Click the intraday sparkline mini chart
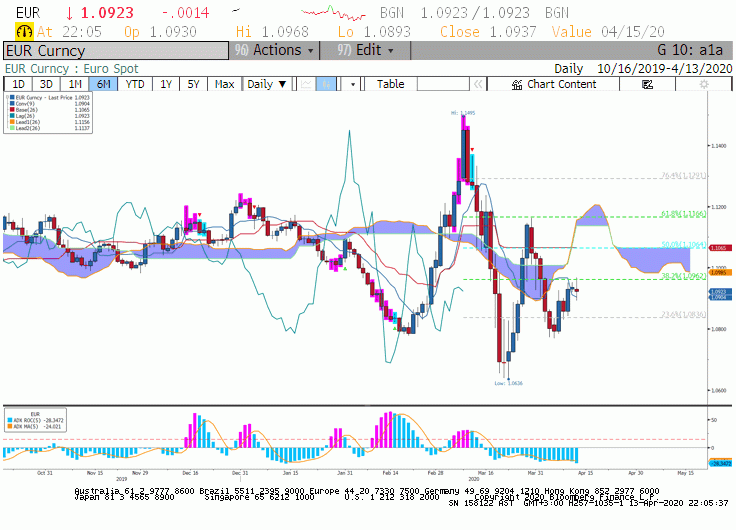Screen dimensions: 736x530 pos(333,13)
